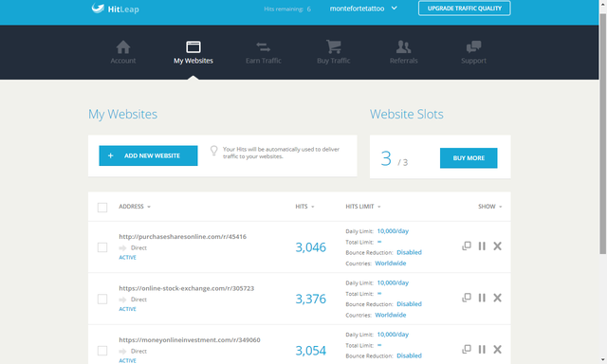This screenshot has width=607, height=364.
Task: Check the online-stock-exchange.com row checkbox
Action: tap(102, 299)
